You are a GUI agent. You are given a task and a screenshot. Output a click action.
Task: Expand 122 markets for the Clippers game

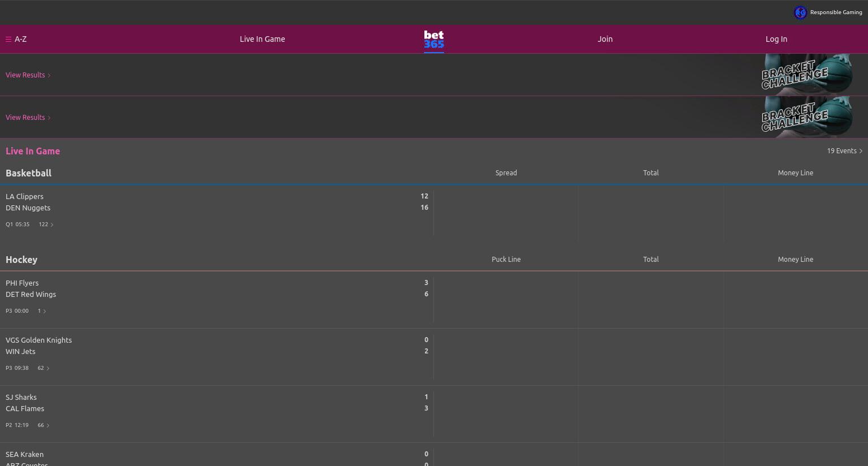[46, 225]
